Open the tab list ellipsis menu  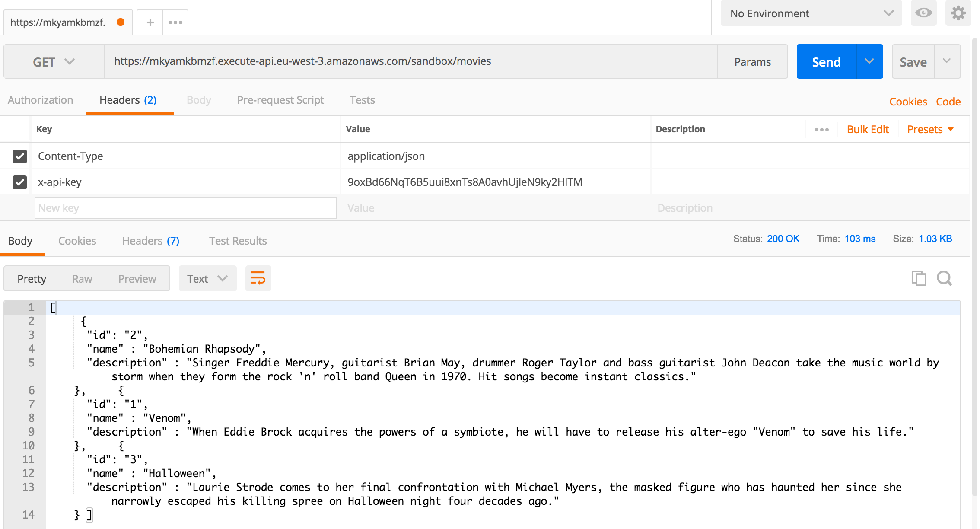pyautogui.click(x=175, y=22)
